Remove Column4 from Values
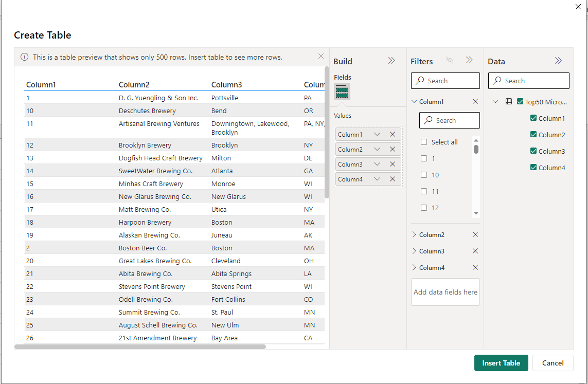The height and width of the screenshot is (384, 588). click(x=392, y=179)
